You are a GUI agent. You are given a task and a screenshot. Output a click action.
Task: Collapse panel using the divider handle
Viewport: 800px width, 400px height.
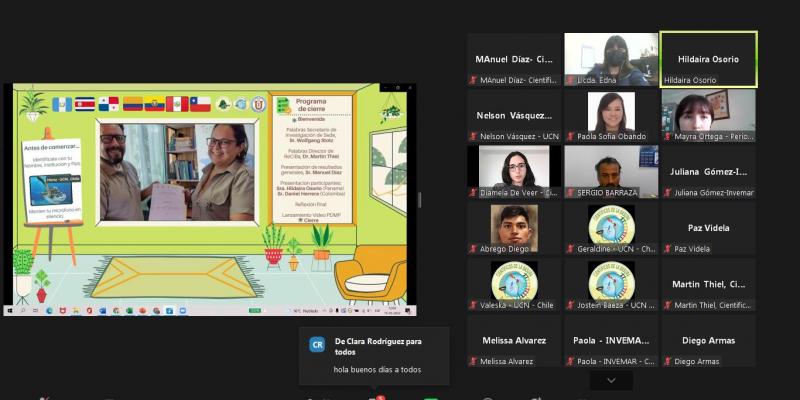click(x=420, y=200)
